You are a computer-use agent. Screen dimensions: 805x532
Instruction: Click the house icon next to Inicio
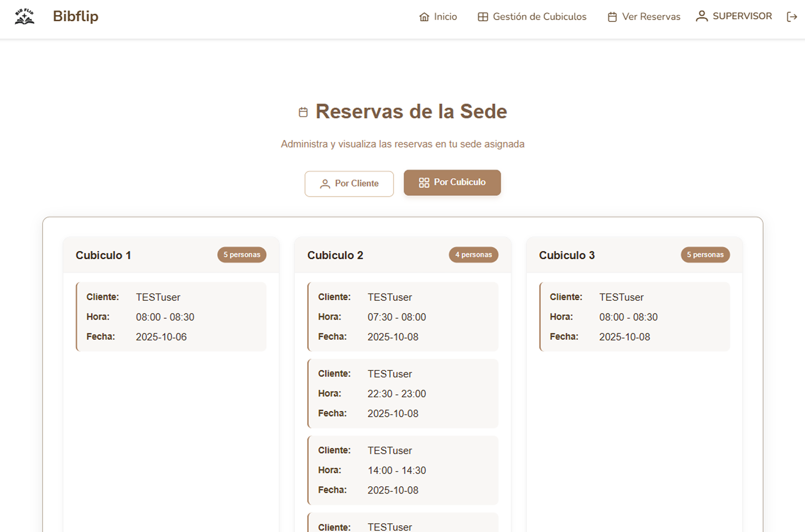coord(424,17)
